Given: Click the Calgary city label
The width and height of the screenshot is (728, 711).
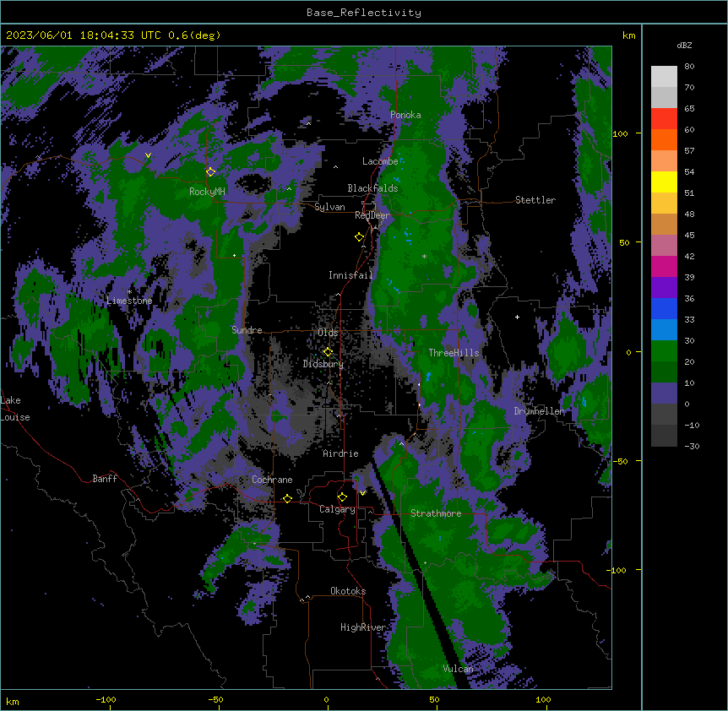Looking at the screenshot, I should pyautogui.click(x=337, y=509).
